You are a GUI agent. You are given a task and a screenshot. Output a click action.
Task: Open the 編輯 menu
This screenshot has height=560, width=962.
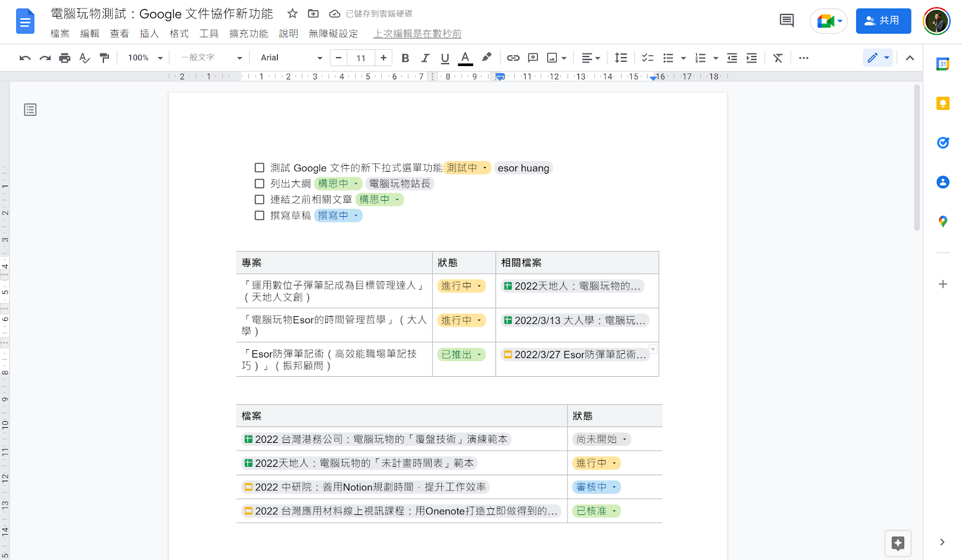[x=90, y=34]
